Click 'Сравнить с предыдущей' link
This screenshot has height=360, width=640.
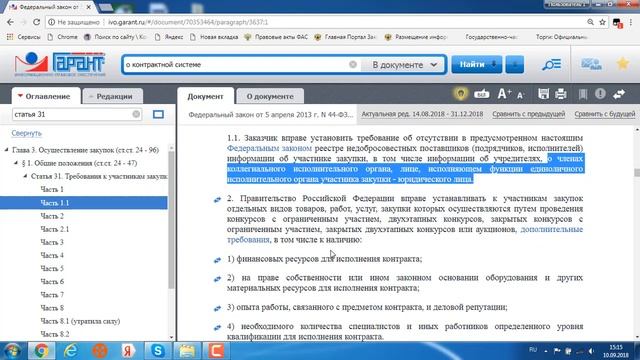coord(529,114)
